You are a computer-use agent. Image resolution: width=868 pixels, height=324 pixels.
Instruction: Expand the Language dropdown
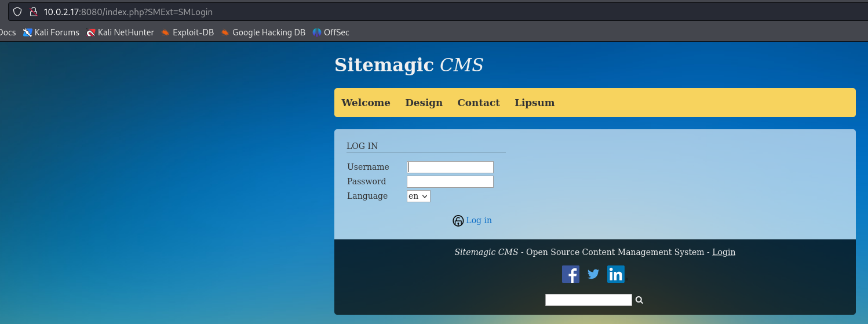coord(418,196)
